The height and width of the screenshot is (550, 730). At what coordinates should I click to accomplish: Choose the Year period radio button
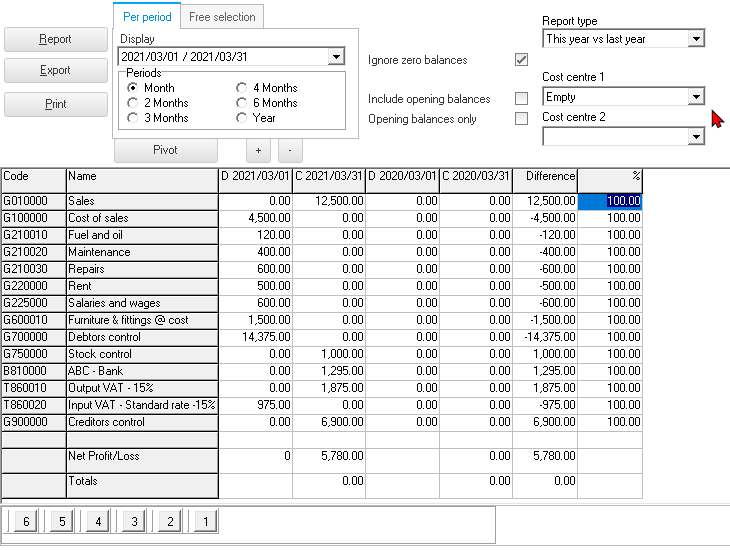click(242, 118)
